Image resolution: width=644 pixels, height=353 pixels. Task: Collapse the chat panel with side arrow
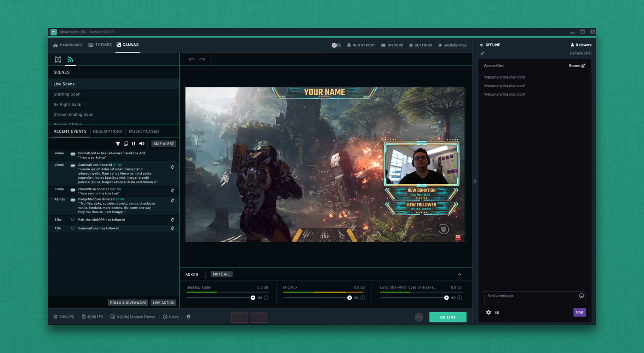(x=475, y=181)
